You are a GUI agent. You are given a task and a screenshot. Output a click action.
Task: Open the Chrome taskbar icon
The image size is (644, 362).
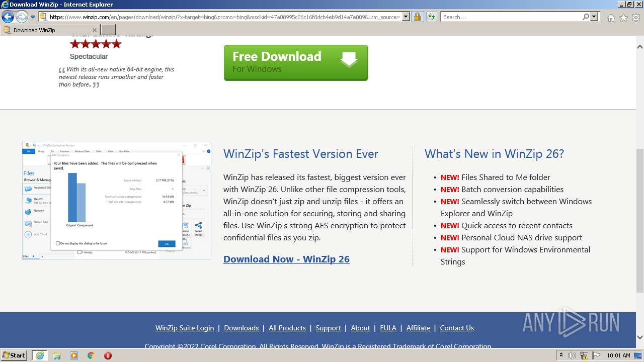pyautogui.click(x=91, y=355)
